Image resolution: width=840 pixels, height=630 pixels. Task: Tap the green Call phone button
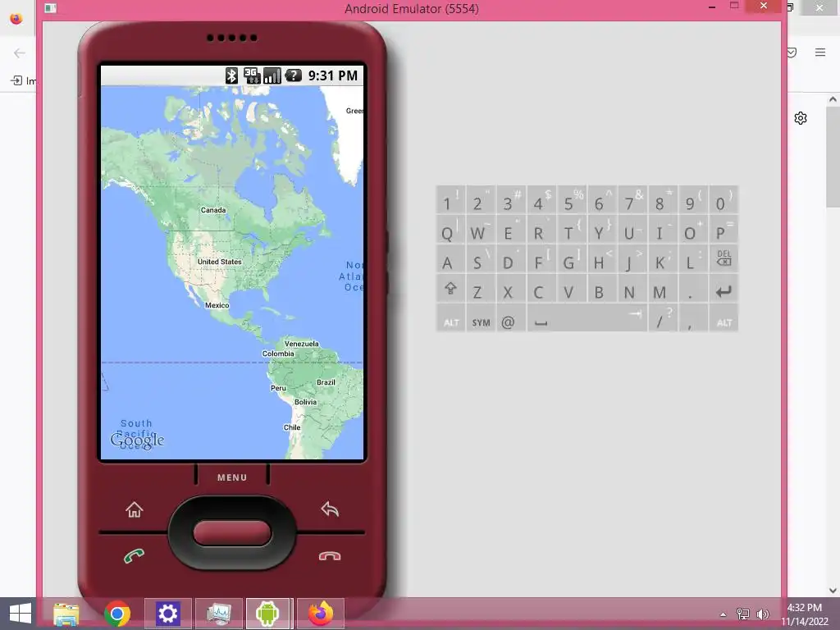click(x=134, y=556)
